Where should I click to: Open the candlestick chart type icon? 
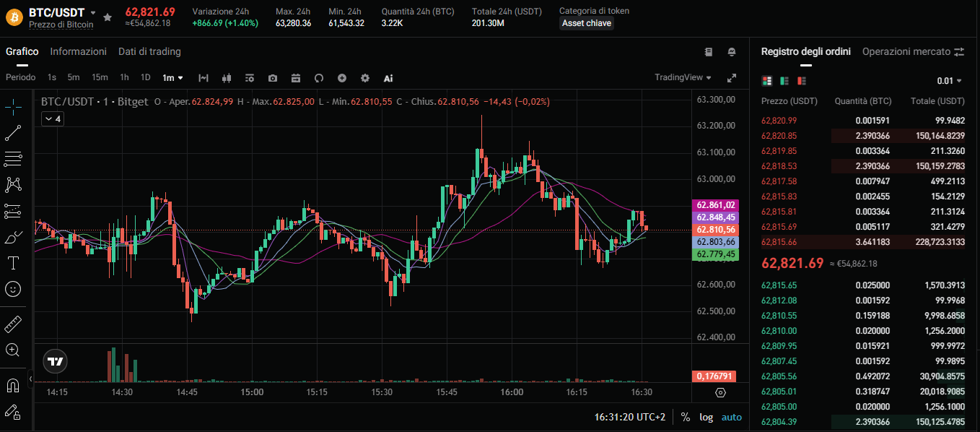click(x=227, y=78)
